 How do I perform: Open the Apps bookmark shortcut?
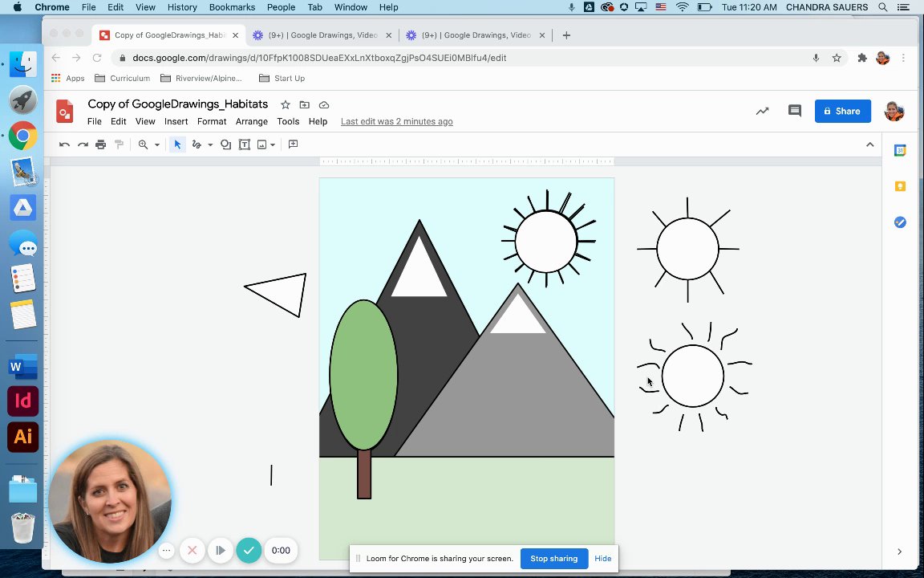coord(67,78)
